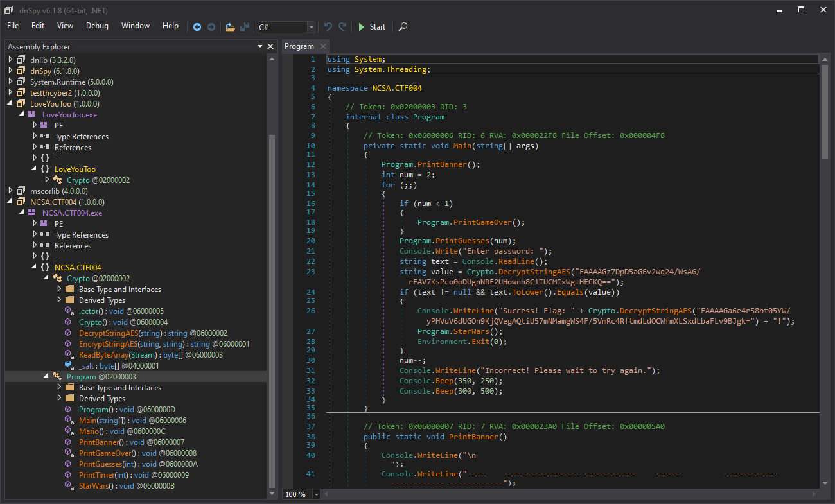
Task: Select Main(string[]) method in tree
Action: pos(132,420)
